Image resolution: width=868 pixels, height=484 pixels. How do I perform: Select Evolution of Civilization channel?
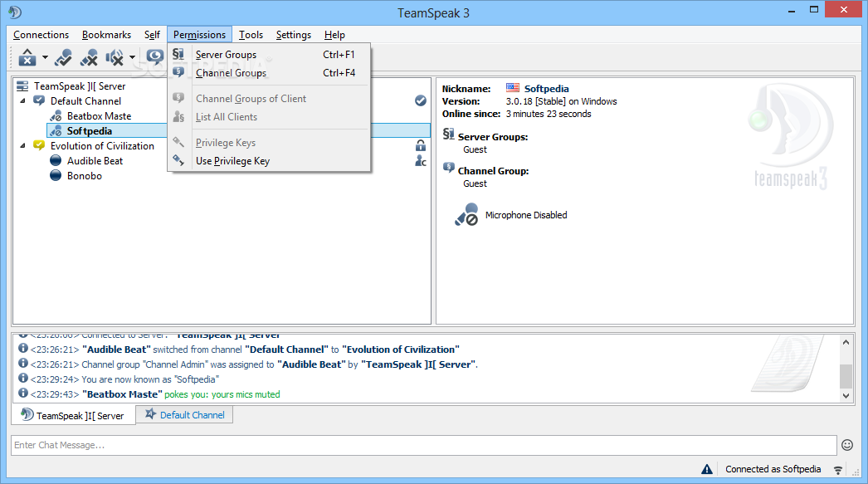102,145
